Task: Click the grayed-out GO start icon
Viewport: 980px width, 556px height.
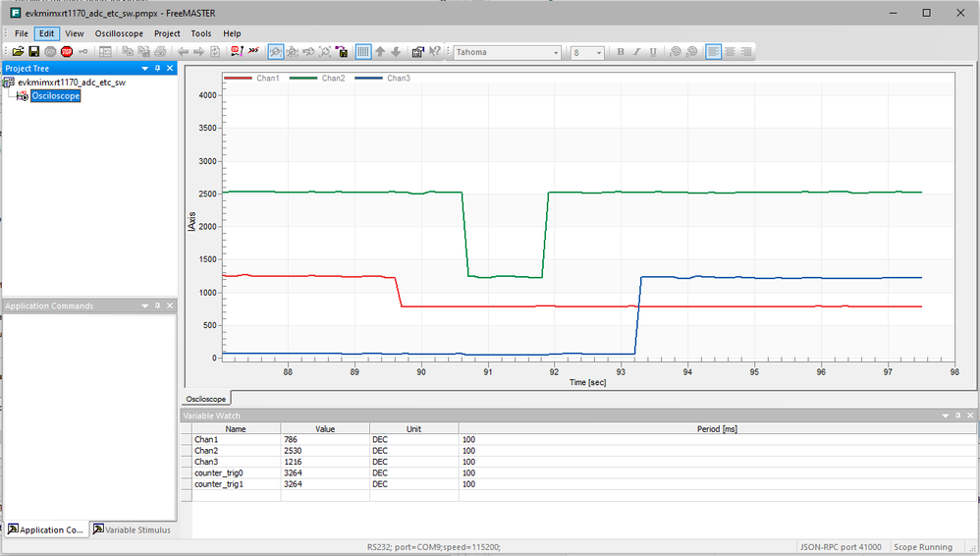Action: 51,52
